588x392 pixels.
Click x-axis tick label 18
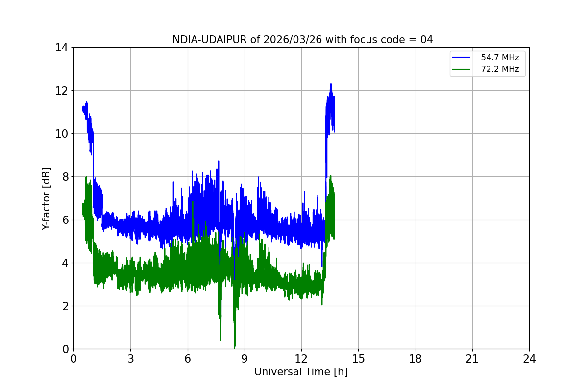[x=415, y=359]
